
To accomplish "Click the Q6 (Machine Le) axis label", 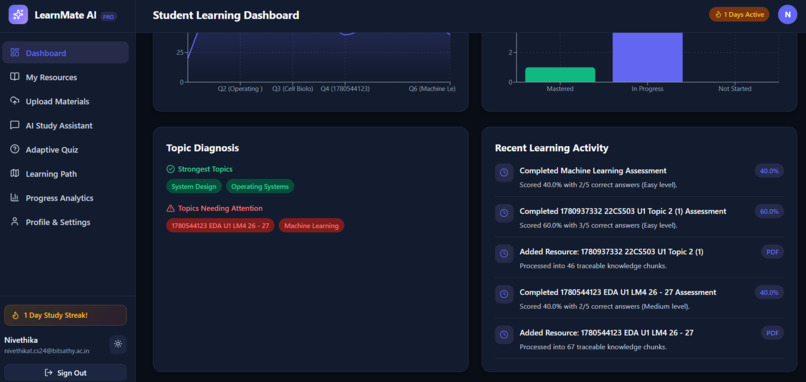I will (x=432, y=88).
